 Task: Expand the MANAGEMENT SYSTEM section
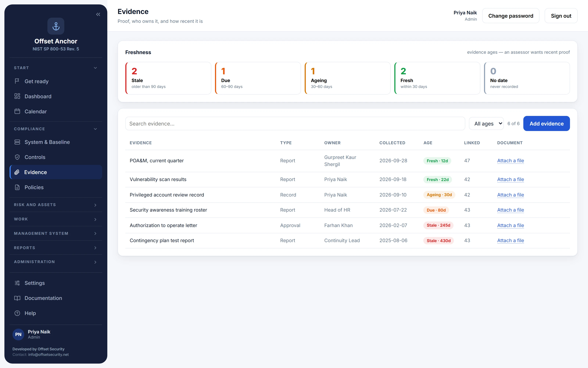pyautogui.click(x=56, y=233)
